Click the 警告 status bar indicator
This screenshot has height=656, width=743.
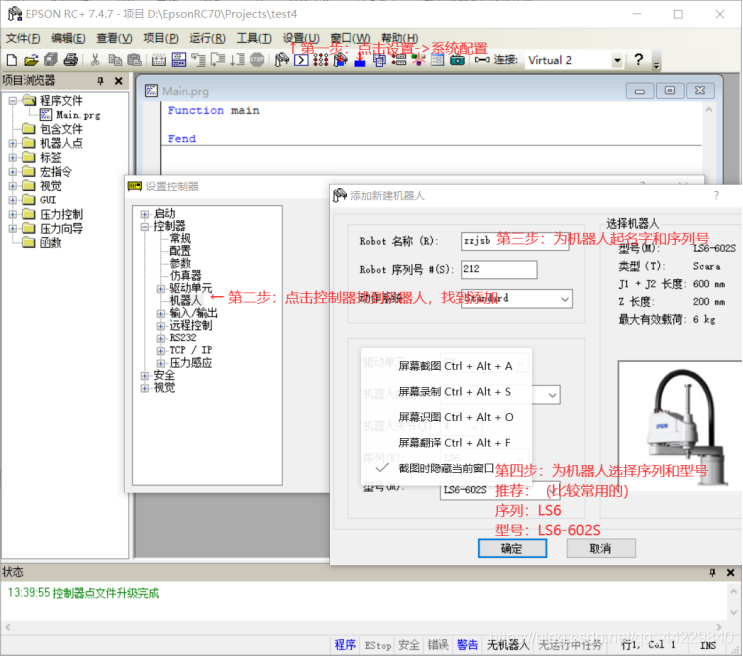[x=467, y=645]
